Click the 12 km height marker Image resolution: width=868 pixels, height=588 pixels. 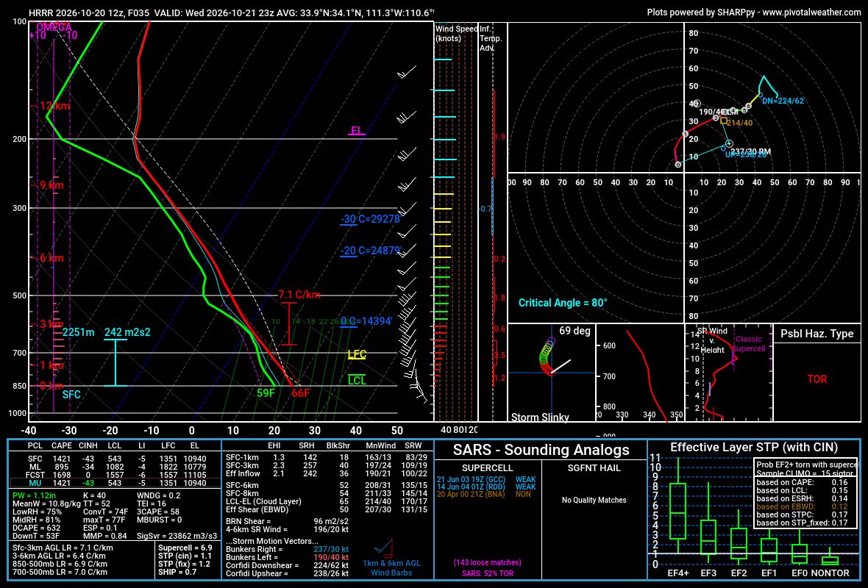point(54,106)
